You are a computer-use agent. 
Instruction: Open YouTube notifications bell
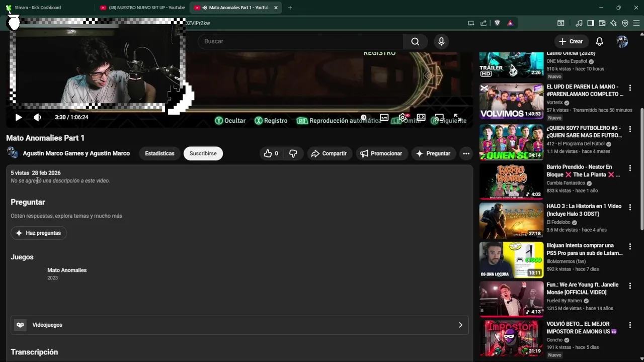600,42
